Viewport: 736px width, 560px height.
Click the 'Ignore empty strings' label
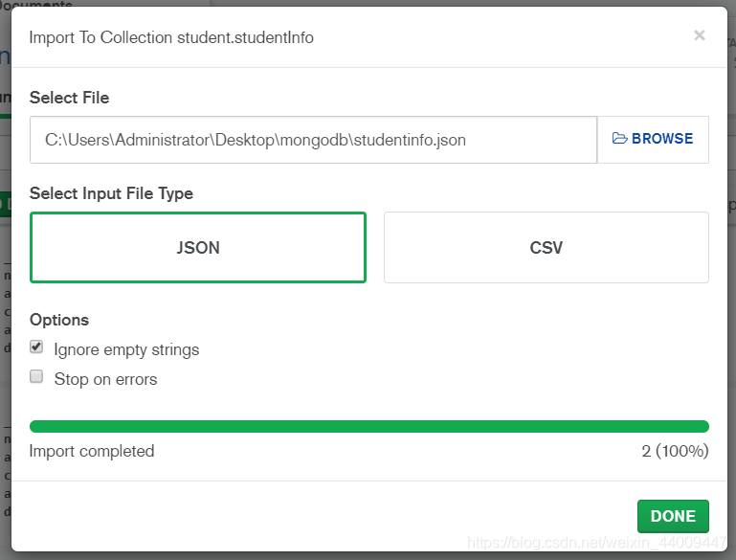tap(126, 350)
